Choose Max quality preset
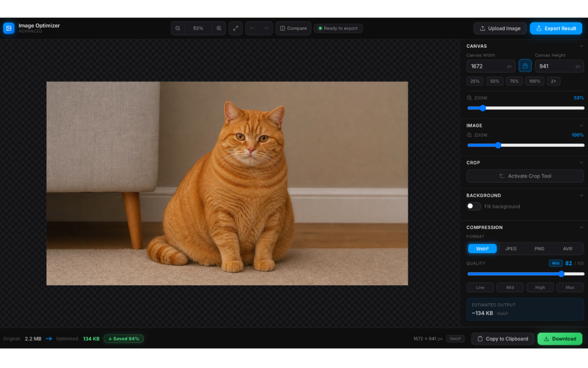Viewport: 588px width, 368px height. point(570,287)
